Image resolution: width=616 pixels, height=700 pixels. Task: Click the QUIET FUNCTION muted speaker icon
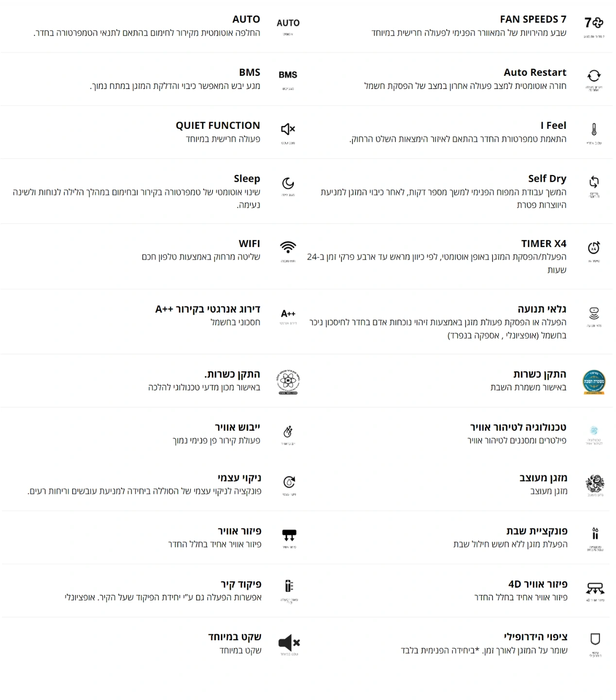(288, 129)
